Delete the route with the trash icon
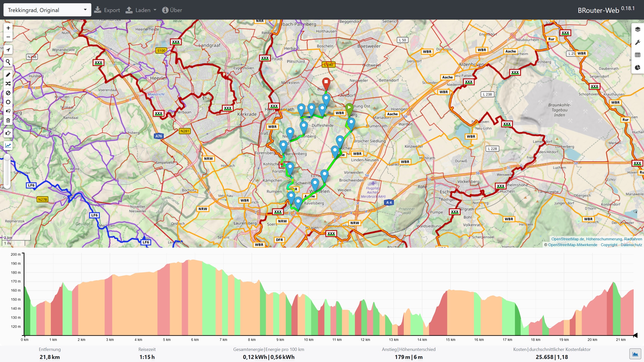Screen dimensions: 644x362 8,120
